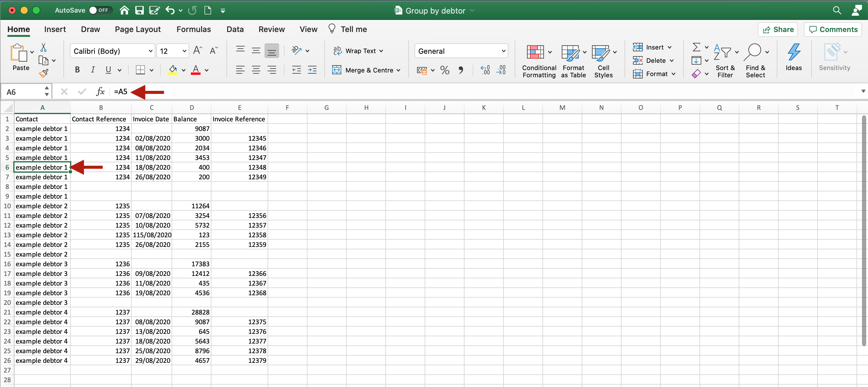The height and width of the screenshot is (387, 868).
Task: Click the Select All corner triangle
Action: click(x=8, y=108)
